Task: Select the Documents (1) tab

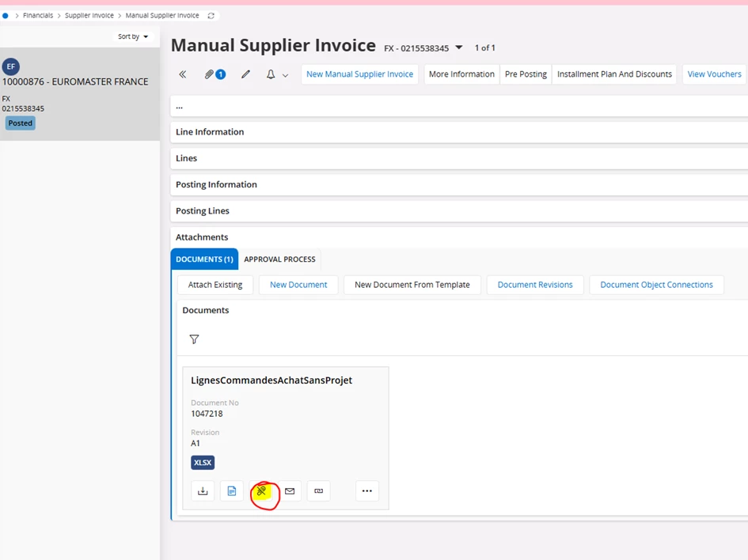Action: [x=204, y=259]
